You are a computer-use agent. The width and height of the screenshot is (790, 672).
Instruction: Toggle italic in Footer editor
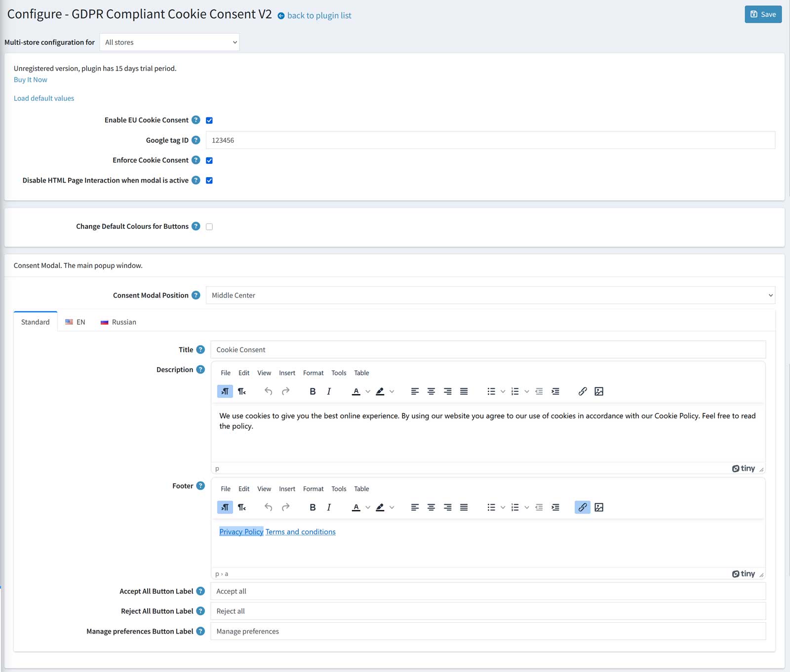[329, 507]
